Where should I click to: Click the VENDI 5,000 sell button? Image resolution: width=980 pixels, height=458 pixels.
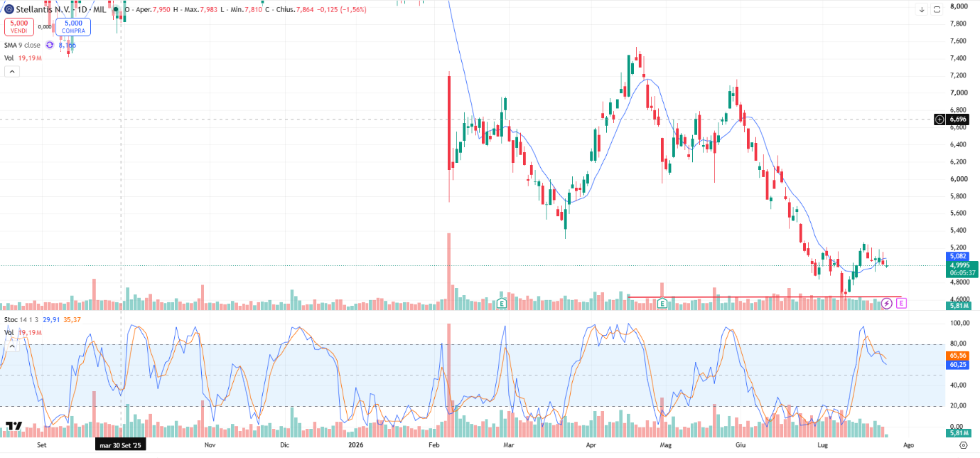tap(18, 27)
